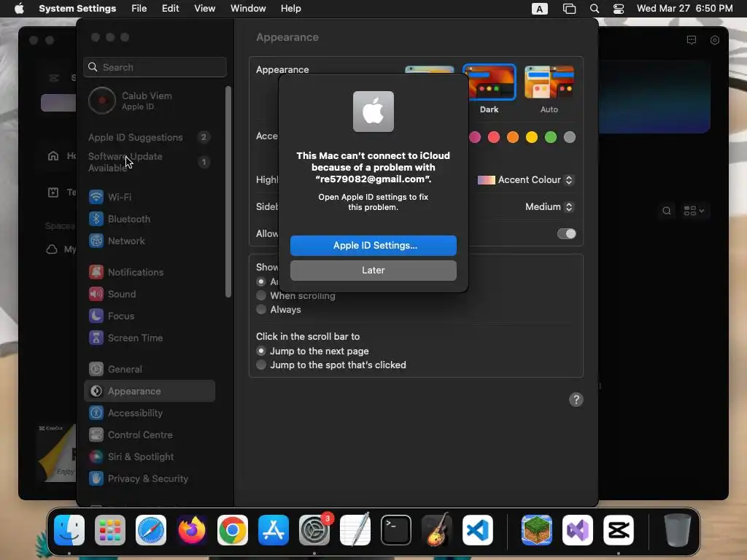Open Launchpad from the Dock

(110, 530)
